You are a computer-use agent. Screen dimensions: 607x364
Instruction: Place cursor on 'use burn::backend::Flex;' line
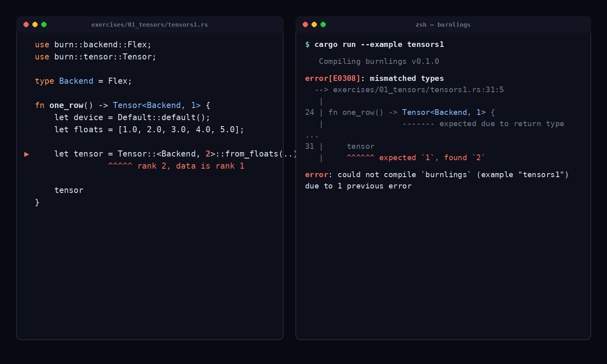[x=93, y=44]
